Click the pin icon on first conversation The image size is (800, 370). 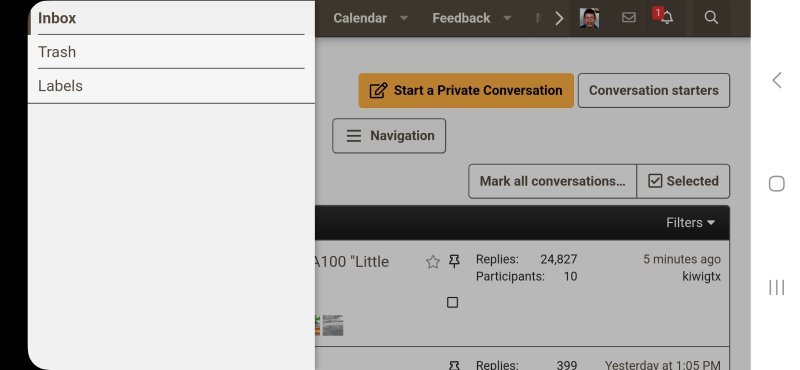click(454, 262)
